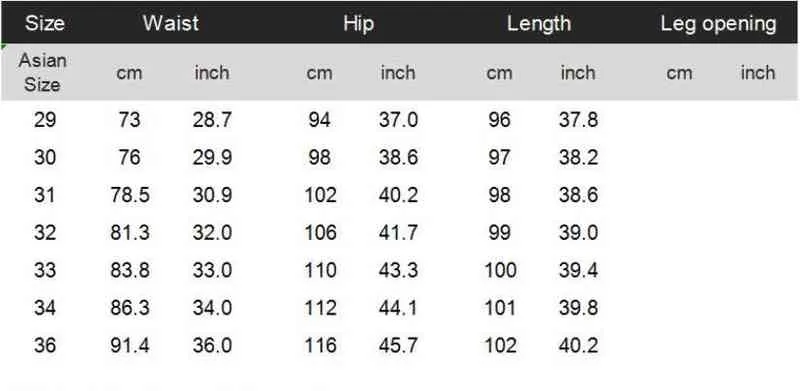Select length value 39.4 inch
Image resolution: width=800 pixels, height=391 pixels.
pyautogui.click(x=579, y=270)
